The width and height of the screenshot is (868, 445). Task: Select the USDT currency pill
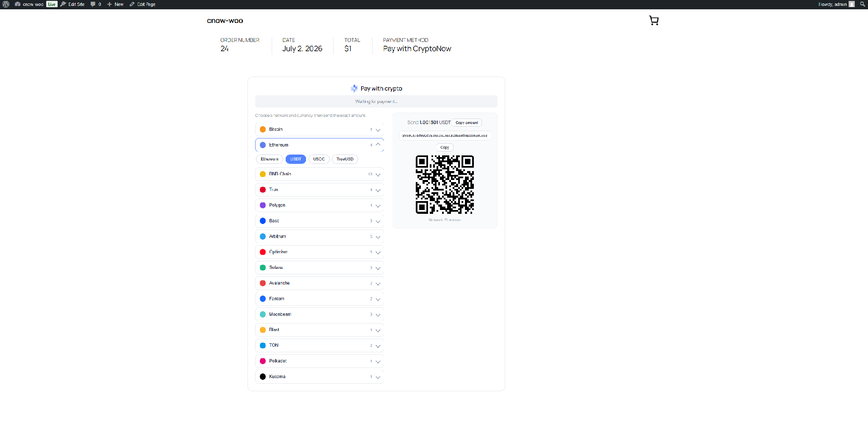pos(296,159)
